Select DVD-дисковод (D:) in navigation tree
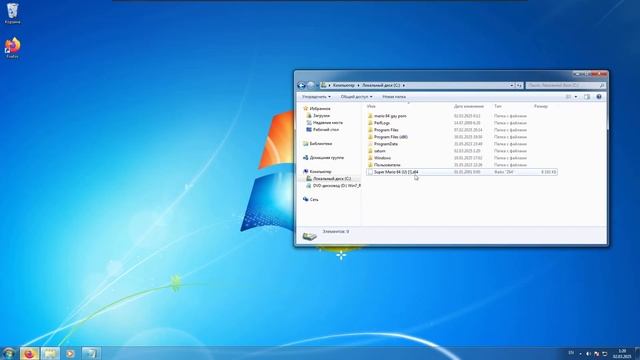The image size is (640, 360). (337, 186)
